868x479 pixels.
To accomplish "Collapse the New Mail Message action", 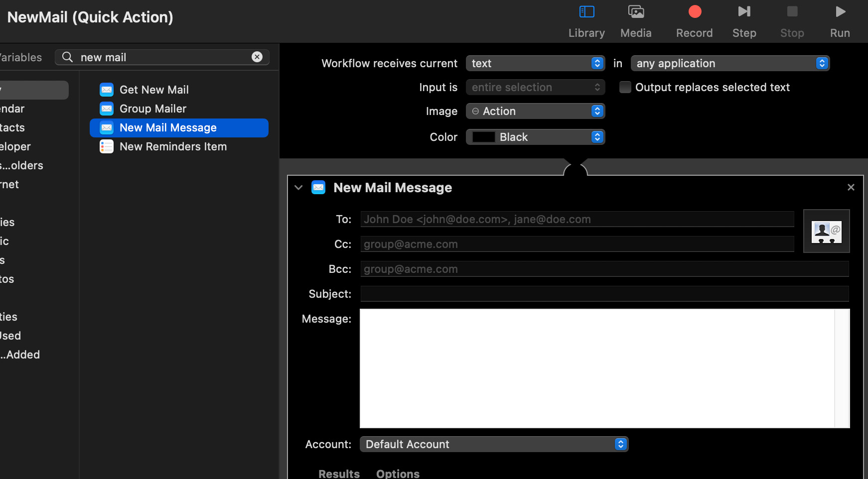I will 298,188.
